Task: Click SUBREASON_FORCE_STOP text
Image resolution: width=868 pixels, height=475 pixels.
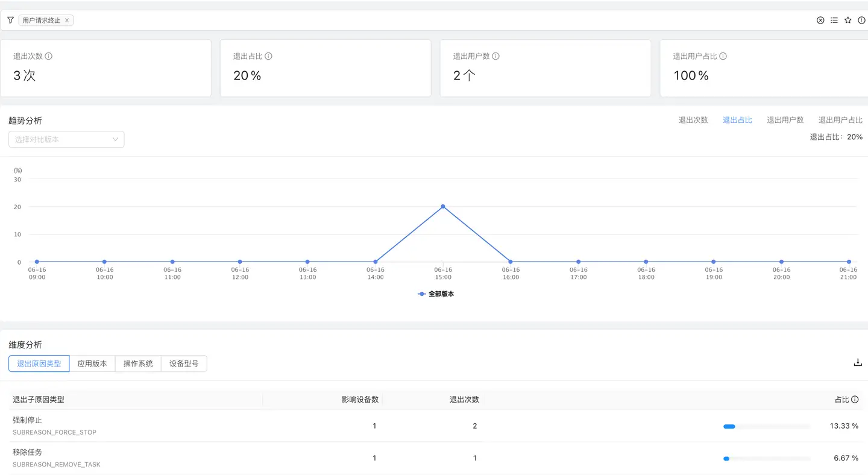Action: click(x=54, y=432)
